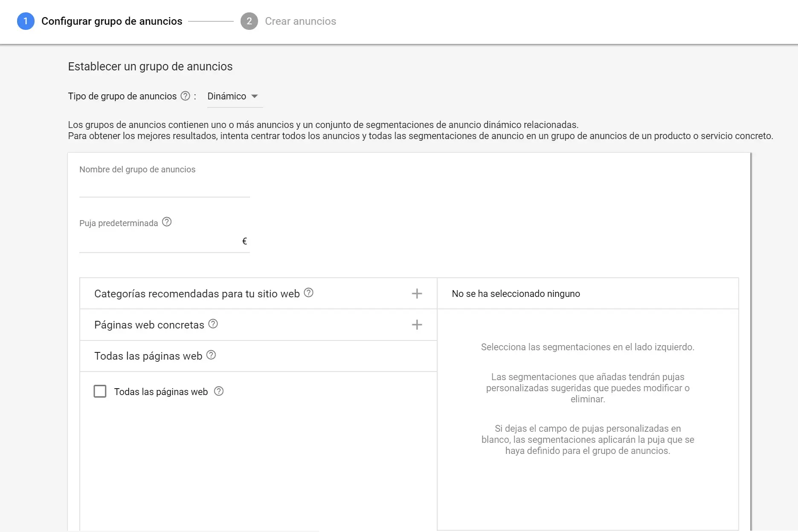Click the step 1 circle icon
Viewport: 798px width, 532px height.
point(26,21)
